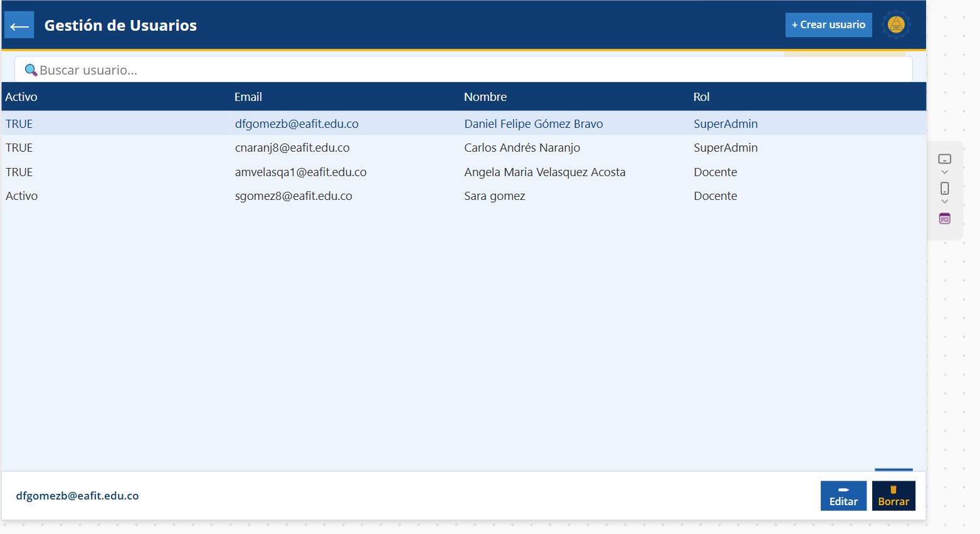
Task: Click name Sara gomez
Action: coord(495,196)
